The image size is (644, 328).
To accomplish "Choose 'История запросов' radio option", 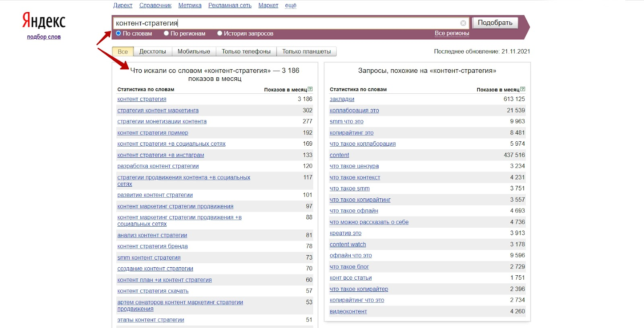I will point(220,33).
